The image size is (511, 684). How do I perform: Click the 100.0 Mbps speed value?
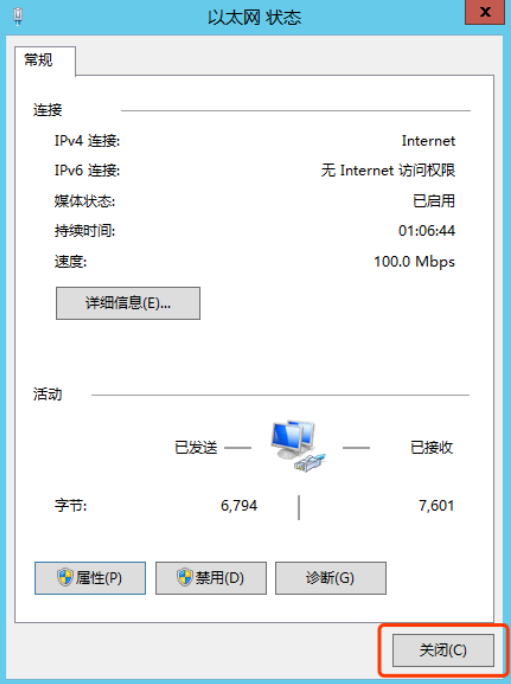[x=415, y=262]
